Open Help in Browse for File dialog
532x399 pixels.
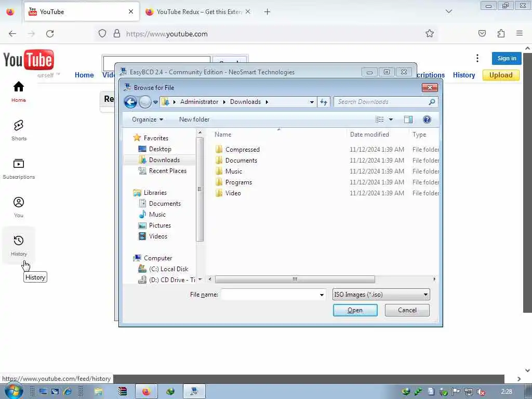[x=427, y=119]
